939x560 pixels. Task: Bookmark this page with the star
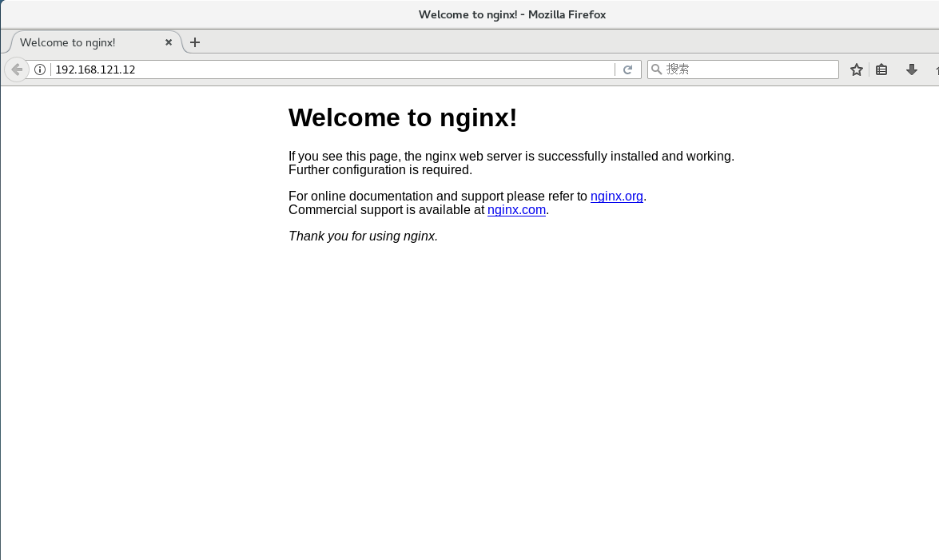coord(857,70)
